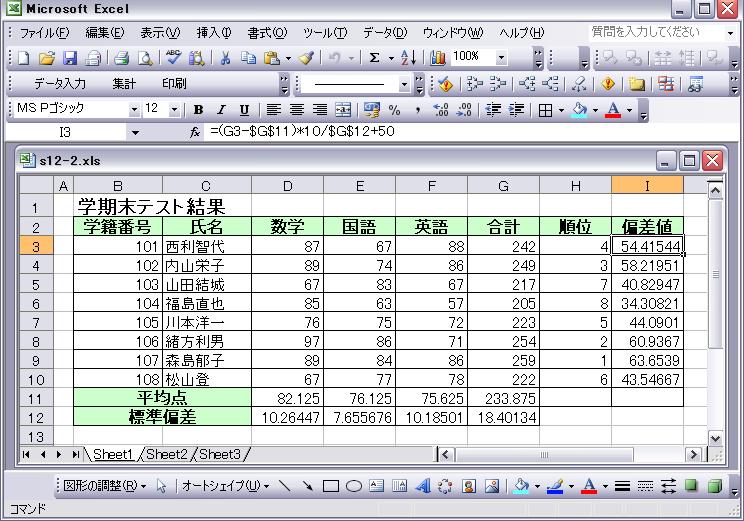Open the line style dropdown

pyautogui.click(x=404, y=84)
